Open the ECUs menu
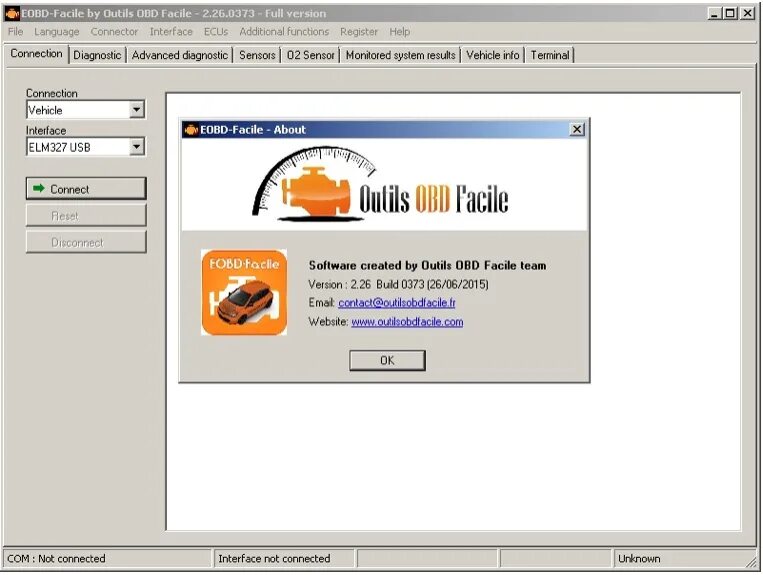 [x=216, y=32]
